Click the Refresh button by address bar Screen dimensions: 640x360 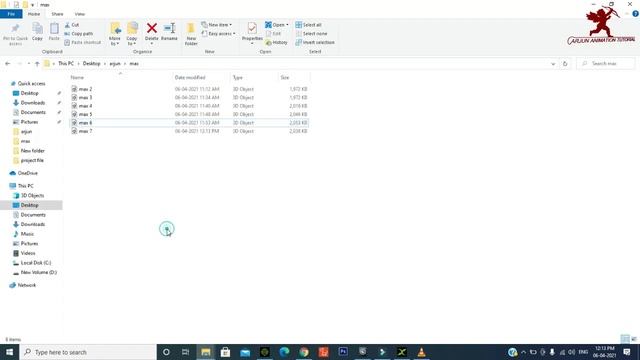click(x=565, y=64)
